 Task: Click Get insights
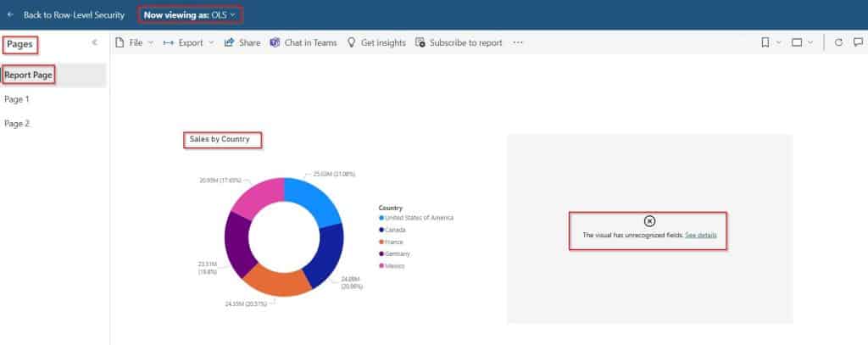[x=376, y=42]
